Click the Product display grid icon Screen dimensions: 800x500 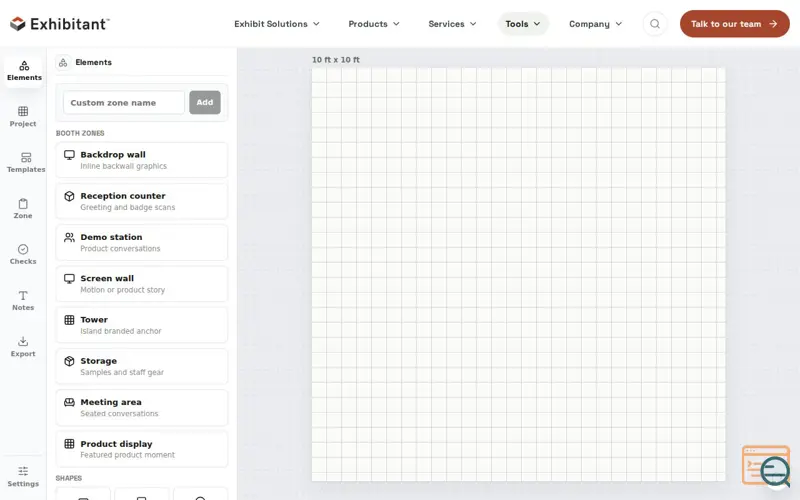pyautogui.click(x=69, y=444)
